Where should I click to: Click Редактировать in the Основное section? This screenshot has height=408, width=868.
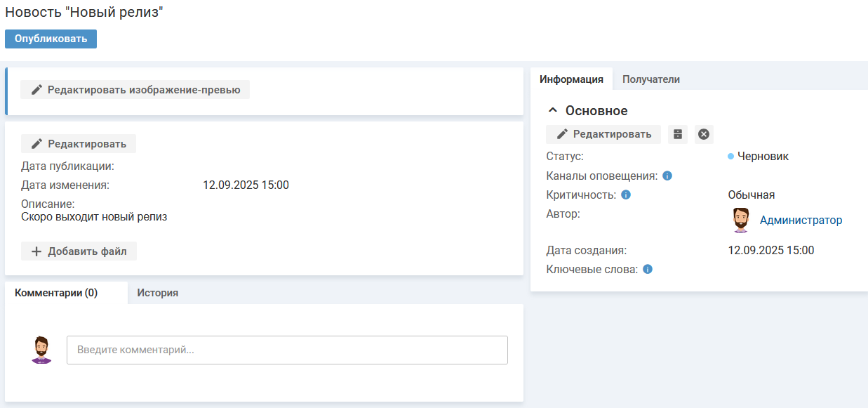[x=603, y=134]
